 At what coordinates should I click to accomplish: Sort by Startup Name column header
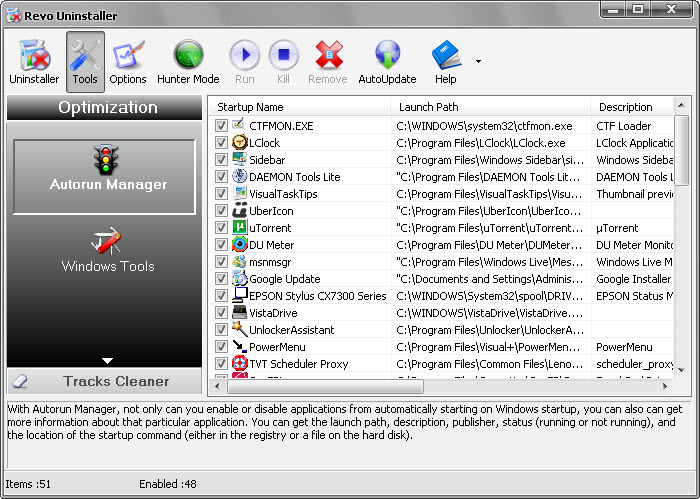pyautogui.click(x=300, y=107)
